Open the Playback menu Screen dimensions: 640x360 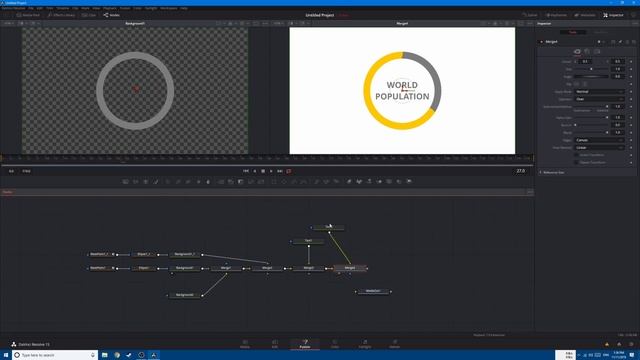[109, 8]
